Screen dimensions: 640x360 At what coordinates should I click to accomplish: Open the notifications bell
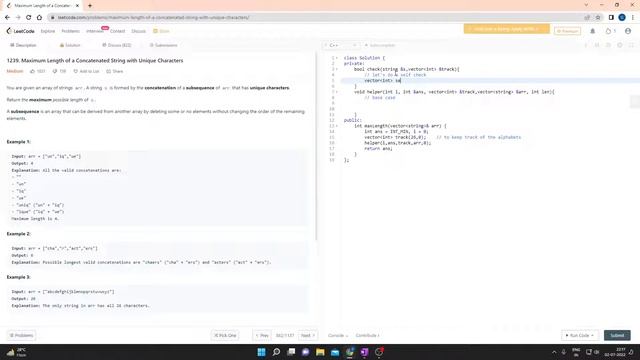coord(593,31)
